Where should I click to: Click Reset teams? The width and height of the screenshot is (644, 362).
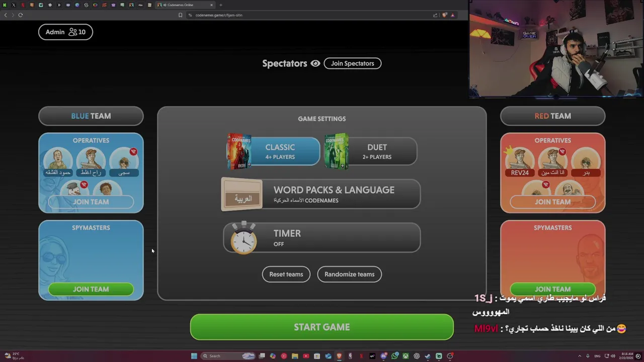(x=286, y=275)
